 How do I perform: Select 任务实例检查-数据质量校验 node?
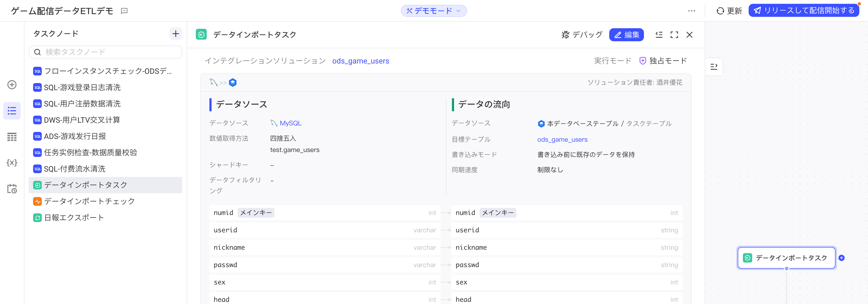point(106,152)
